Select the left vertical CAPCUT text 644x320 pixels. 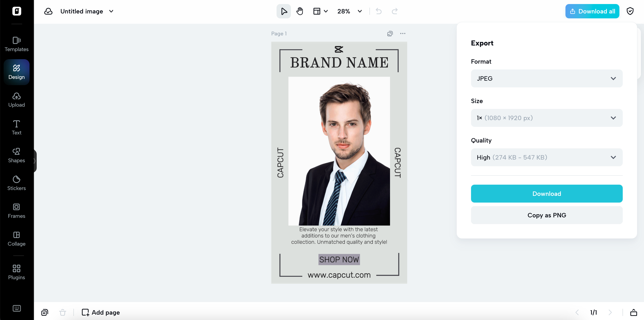280,163
